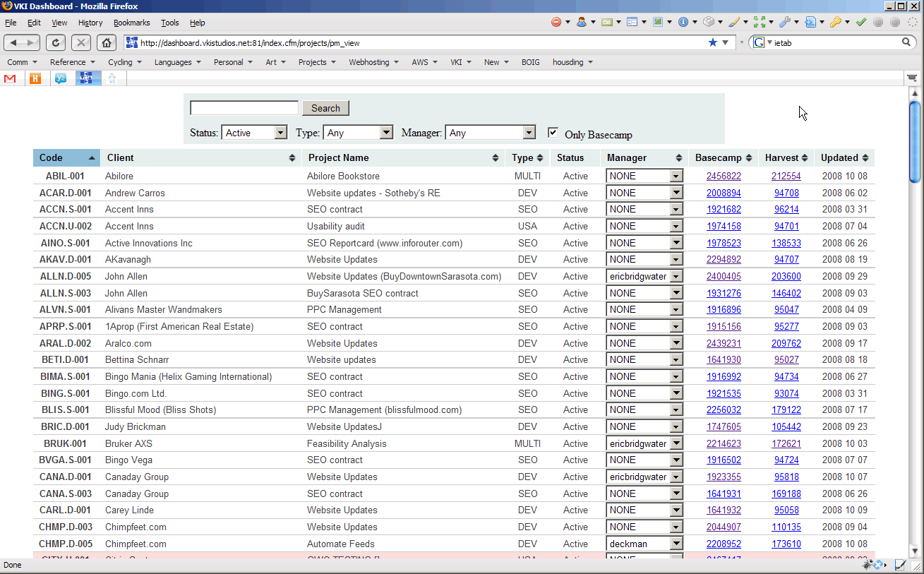Open Harvest link 212554
The height and width of the screenshot is (574, 924).
pos(786,177)
